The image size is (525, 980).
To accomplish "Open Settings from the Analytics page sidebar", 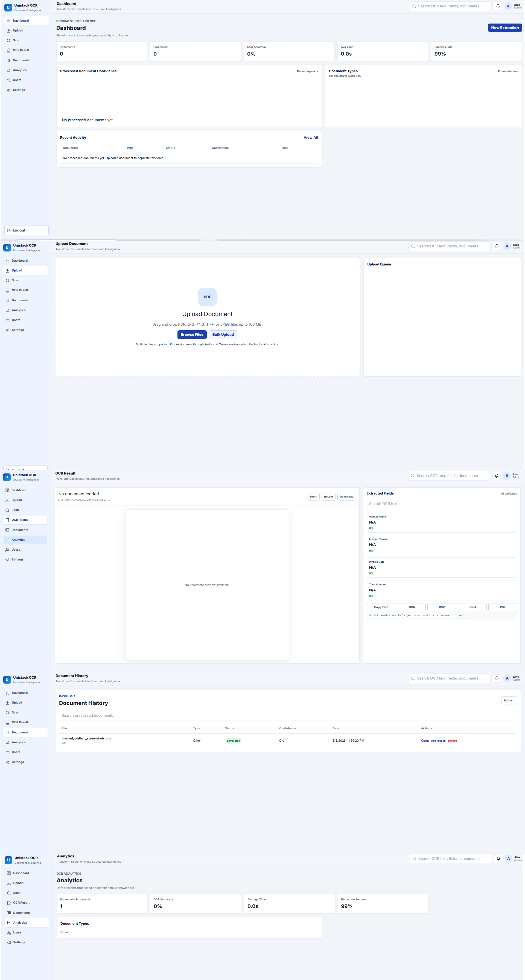I will click(27, 942).
